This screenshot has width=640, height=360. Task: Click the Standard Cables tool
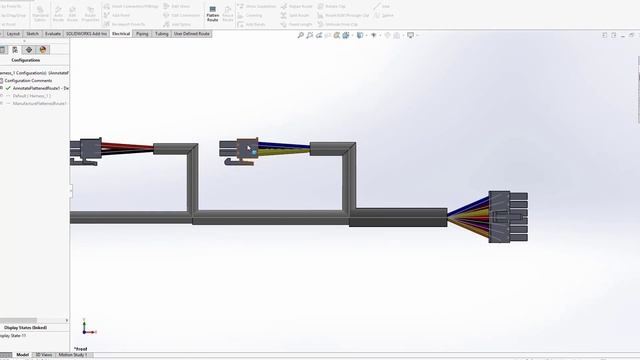(40, 14)
